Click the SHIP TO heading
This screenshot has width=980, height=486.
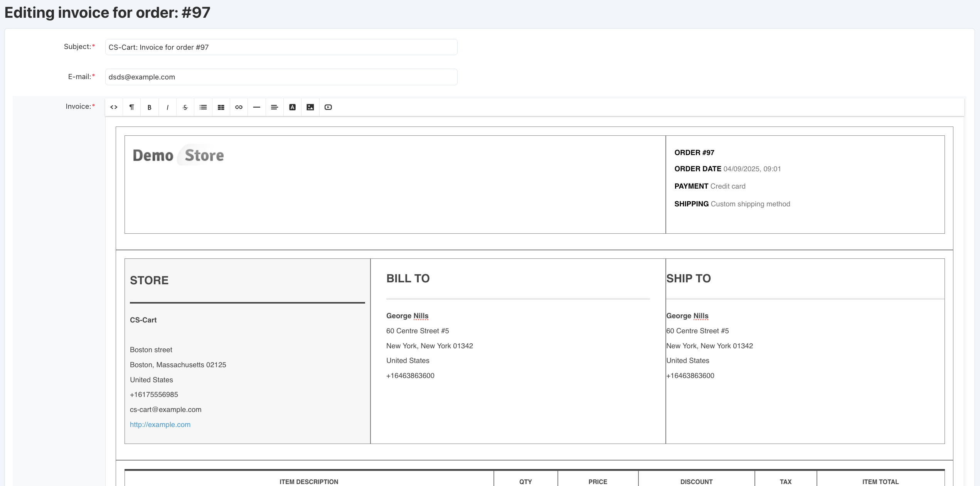pos(689,278)
